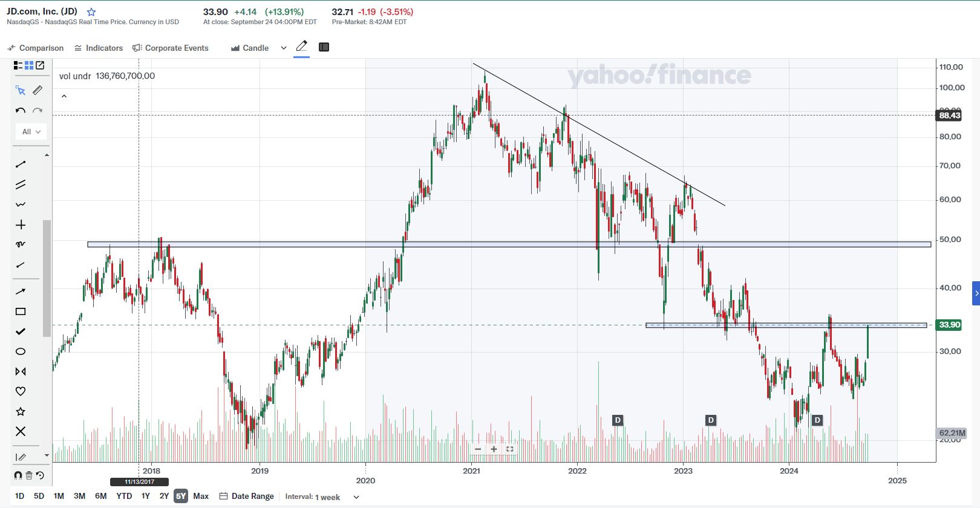This screenshot has width=980, height=508.
Task: Select the heart shape tool
Action: [x=21, y=391]
